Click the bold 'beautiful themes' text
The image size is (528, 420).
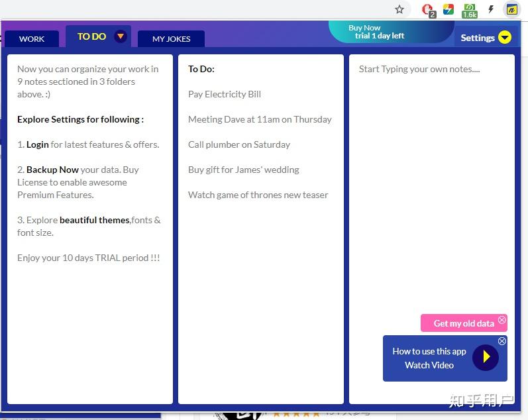[x=95, y=221]
